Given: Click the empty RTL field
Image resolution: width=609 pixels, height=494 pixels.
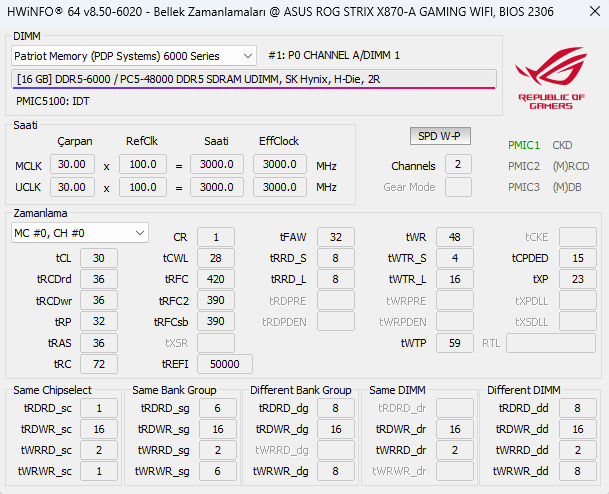Looking at the screenshot, I should [x=551, y=343].
